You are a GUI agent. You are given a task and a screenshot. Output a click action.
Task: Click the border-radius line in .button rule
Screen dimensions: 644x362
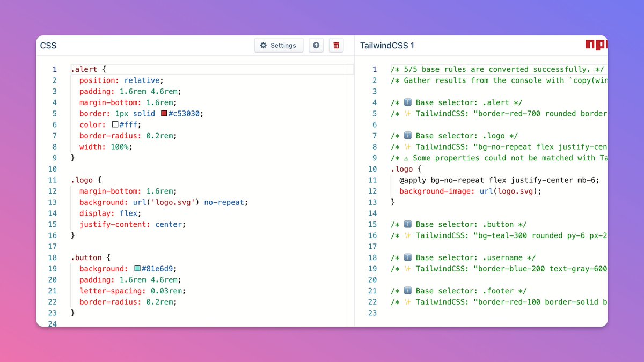[x=128, y=302]
